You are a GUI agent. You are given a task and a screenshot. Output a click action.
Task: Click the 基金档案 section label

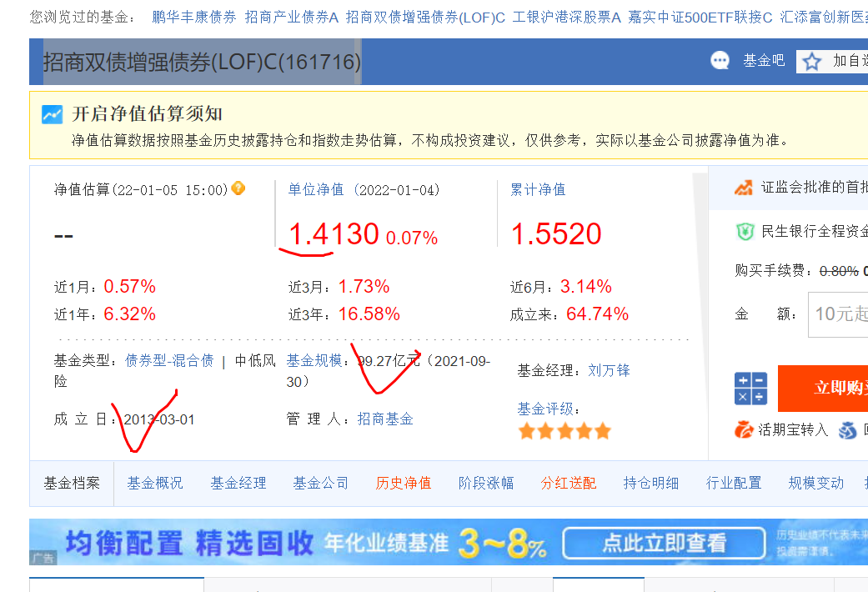pos(72,484)
